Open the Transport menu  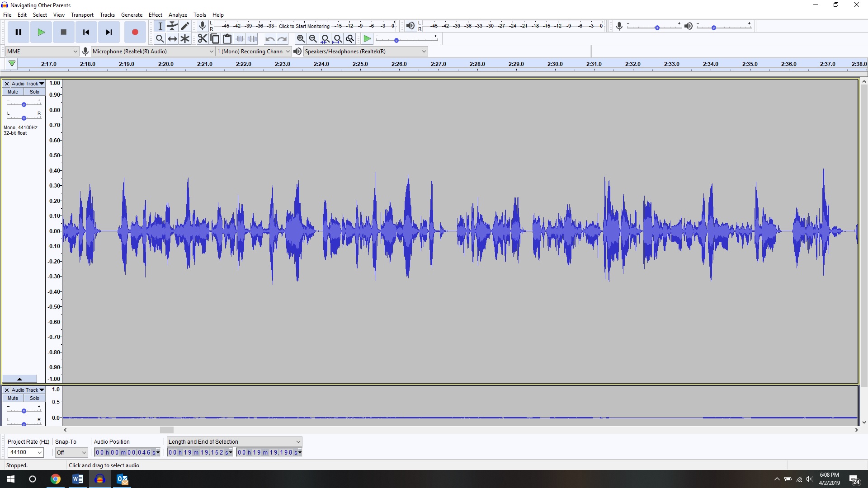click(82, 15)
